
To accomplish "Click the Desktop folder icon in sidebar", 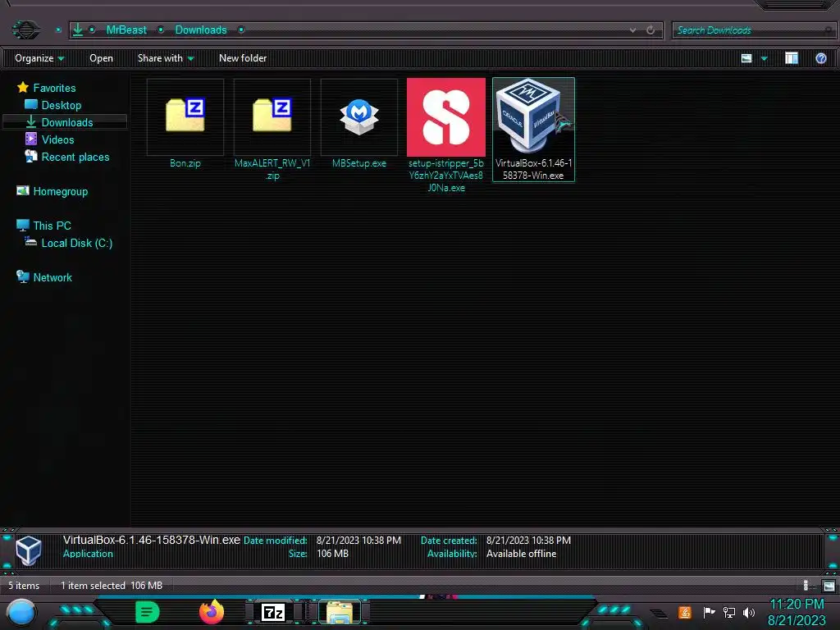I will pos(31,104).
